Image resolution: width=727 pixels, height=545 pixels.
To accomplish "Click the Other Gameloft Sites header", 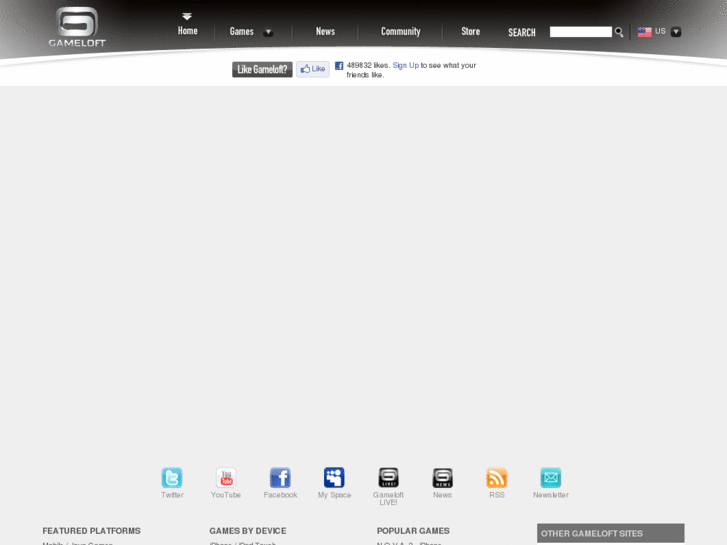I will (x=611, y=533).
